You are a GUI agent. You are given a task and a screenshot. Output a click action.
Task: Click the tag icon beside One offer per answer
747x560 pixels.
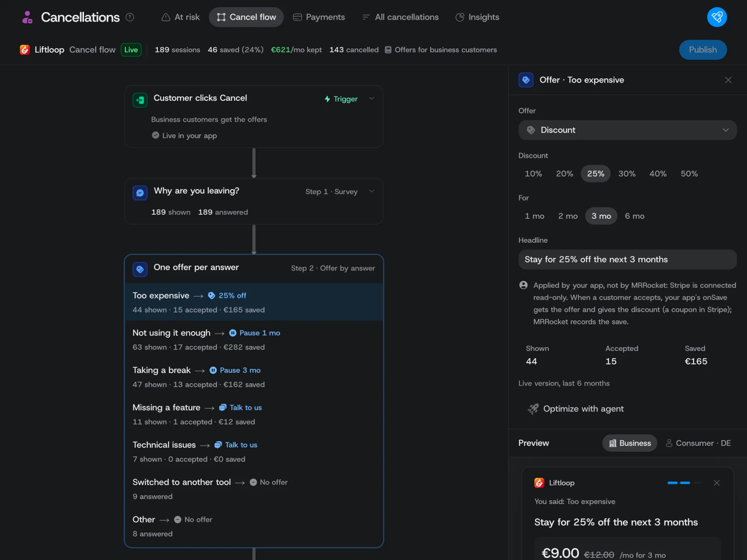140,269
